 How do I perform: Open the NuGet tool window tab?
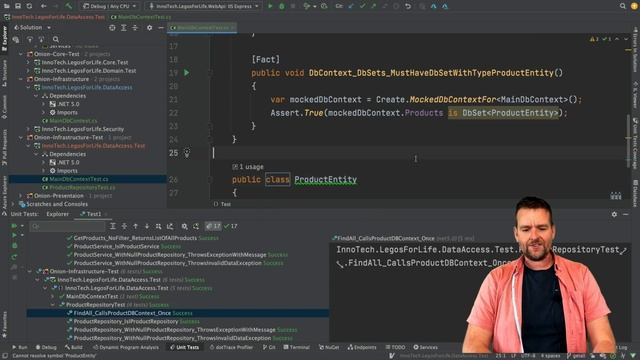(x=329, y=347)
